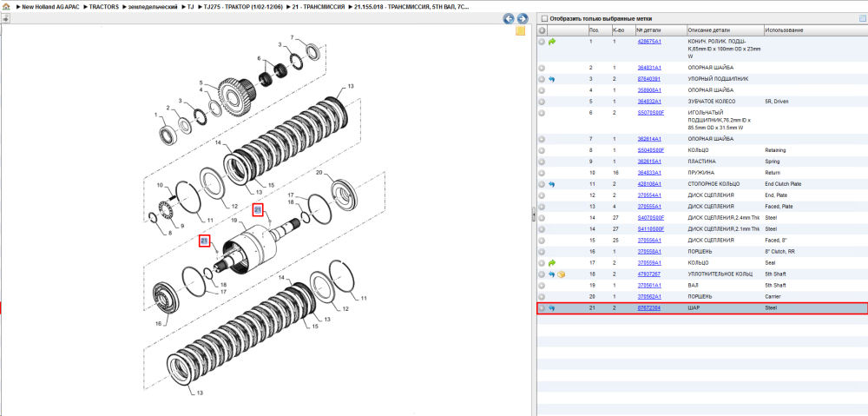Image resolution: width=868 pixels, height=416 pixels.
Task: Expand breadcrumb arrow before TJ275 - ТРАКТОР
Action: (200, 7)
